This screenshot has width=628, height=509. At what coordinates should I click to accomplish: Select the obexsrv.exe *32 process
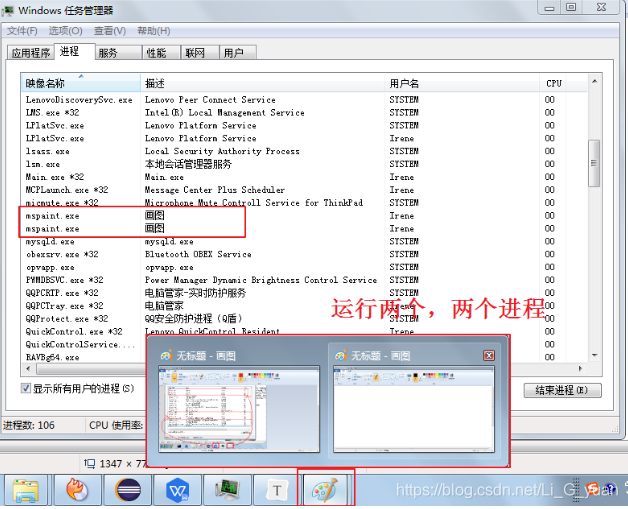(304, 254)
